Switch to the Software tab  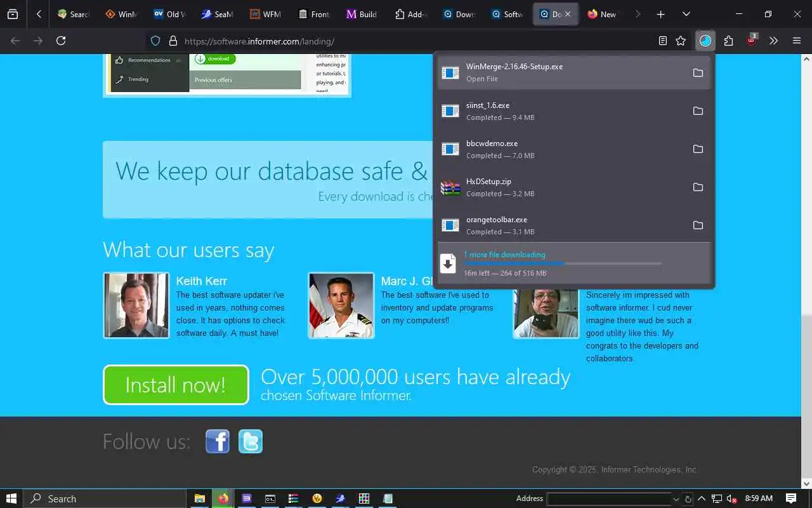tap(507, 14)
